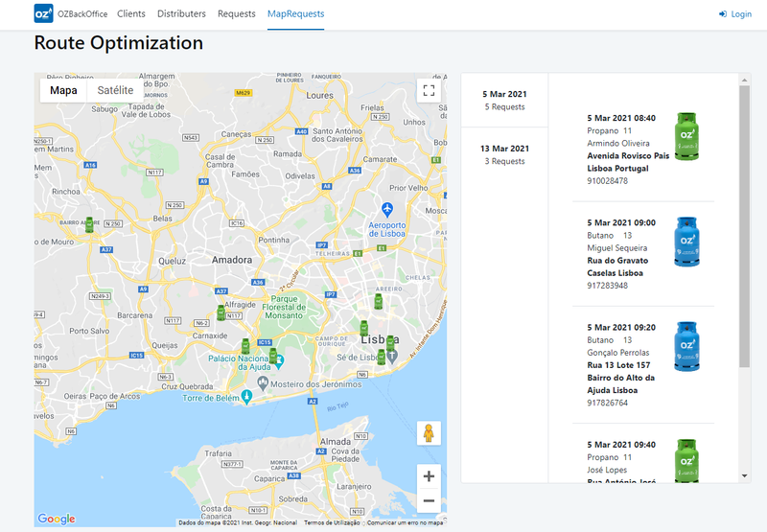The height and width of the screenshot is (532, 767).
Task: Switch map to Mapa view
Action: click(63, 90)
